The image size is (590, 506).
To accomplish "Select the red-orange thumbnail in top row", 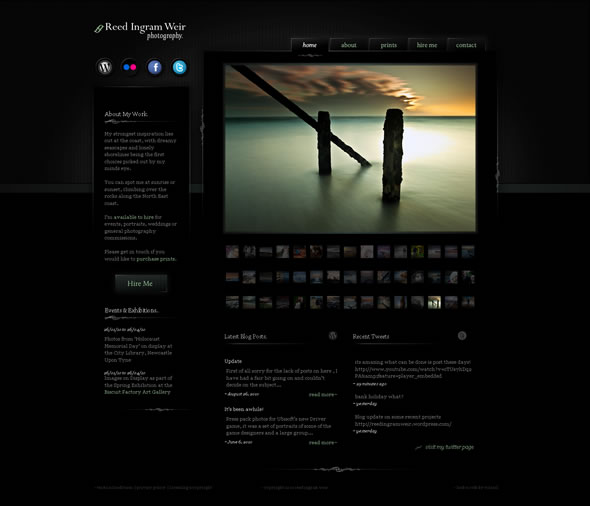I will (300, 252).
